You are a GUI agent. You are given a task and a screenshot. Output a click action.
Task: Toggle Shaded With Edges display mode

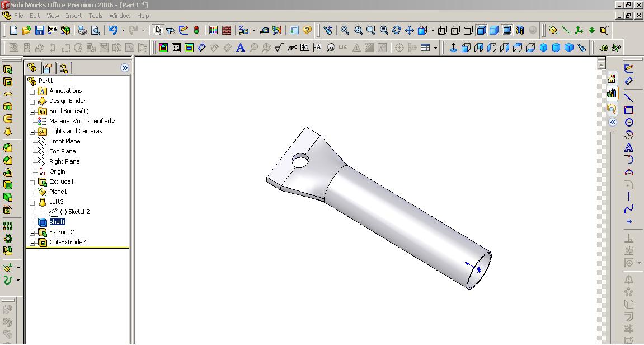(482, 30)
